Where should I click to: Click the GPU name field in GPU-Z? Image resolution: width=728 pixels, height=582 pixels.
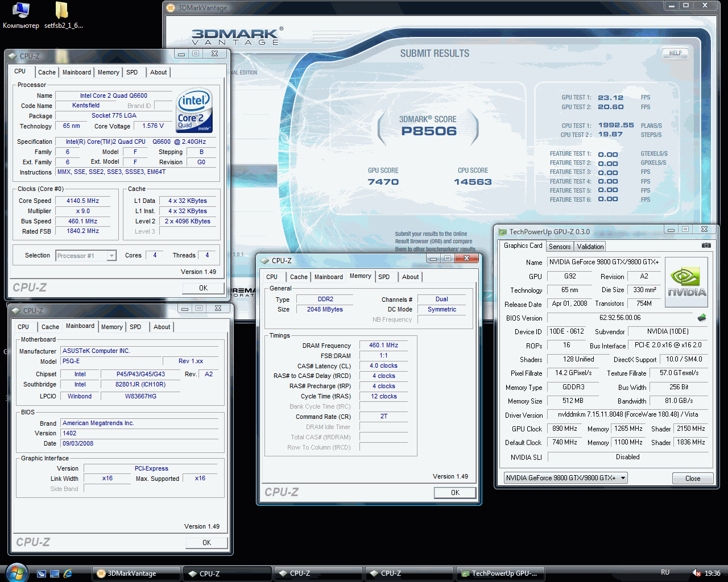[603, 262]
